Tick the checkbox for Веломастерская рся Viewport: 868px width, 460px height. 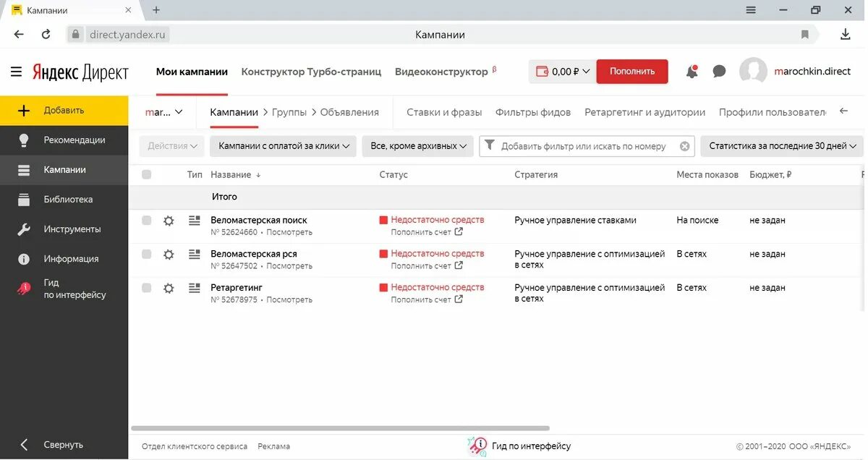point(147,254)
